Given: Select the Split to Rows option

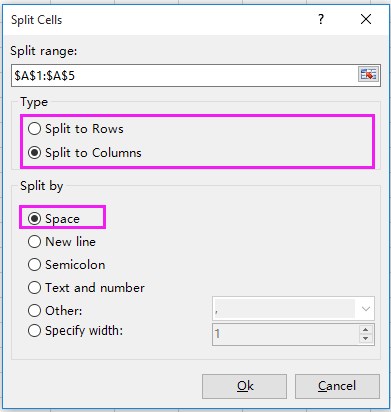Looking at the screenshot, I should coord(76,129).
